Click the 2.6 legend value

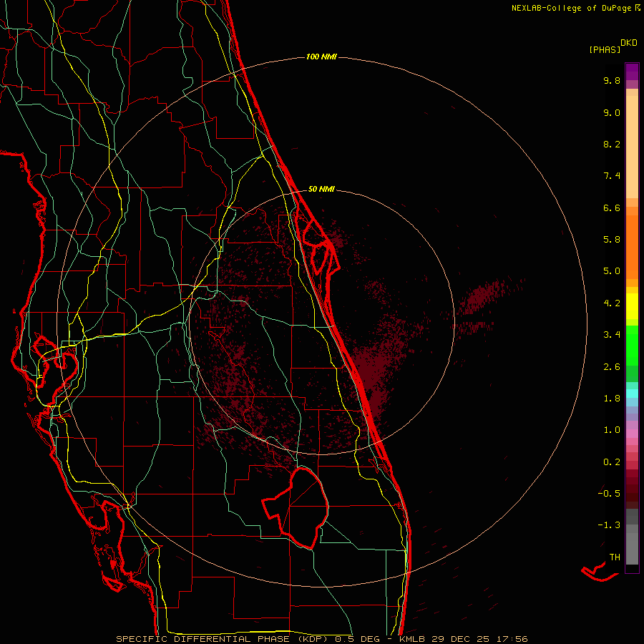coord(612,367)
